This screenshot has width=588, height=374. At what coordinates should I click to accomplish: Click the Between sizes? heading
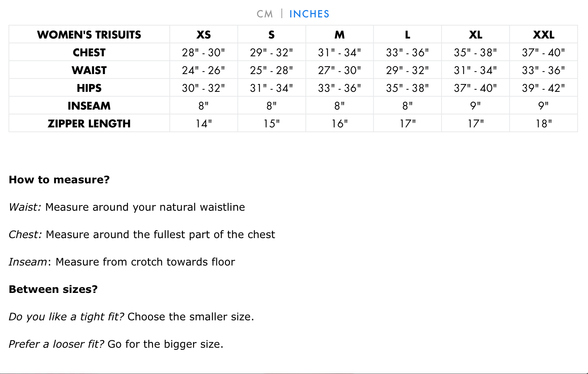tap(53, 289)
